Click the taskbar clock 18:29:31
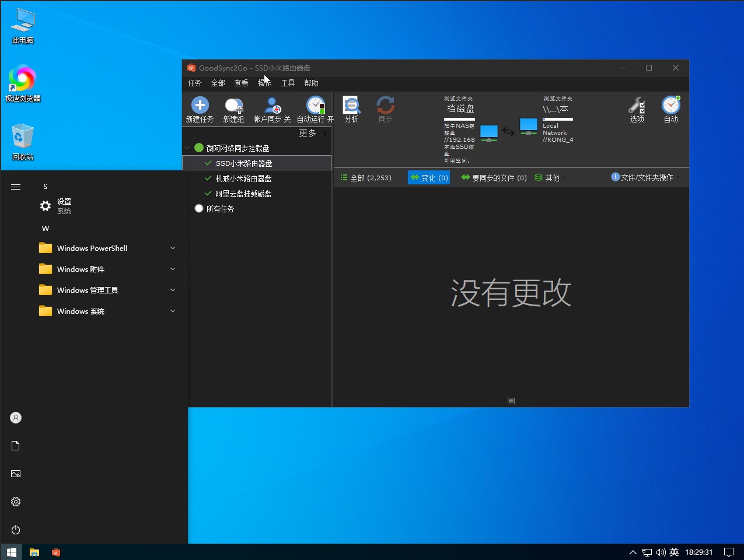The height and width of the screenshot is (560, 744). tap(698, 552)
